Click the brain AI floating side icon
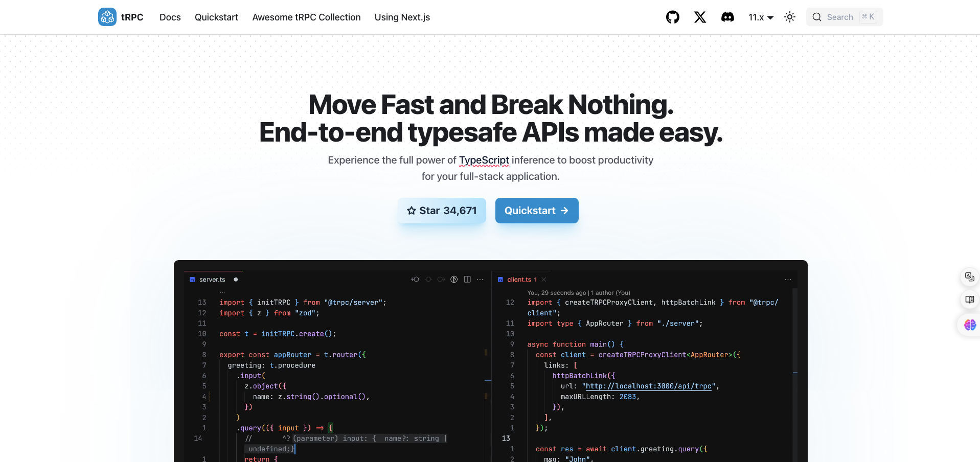980x462 pixels. pos(970,325)
